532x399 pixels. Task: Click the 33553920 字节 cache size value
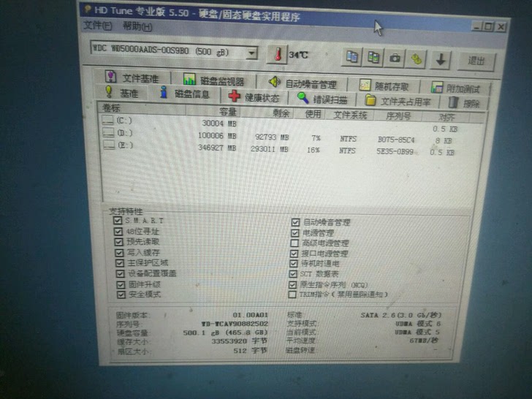pyautogui.click(x=239, y=341)
